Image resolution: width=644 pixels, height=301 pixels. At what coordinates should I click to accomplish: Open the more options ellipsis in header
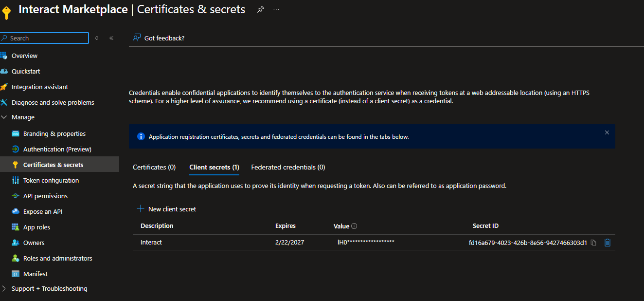pyautogui.click(x=276, y=9)
